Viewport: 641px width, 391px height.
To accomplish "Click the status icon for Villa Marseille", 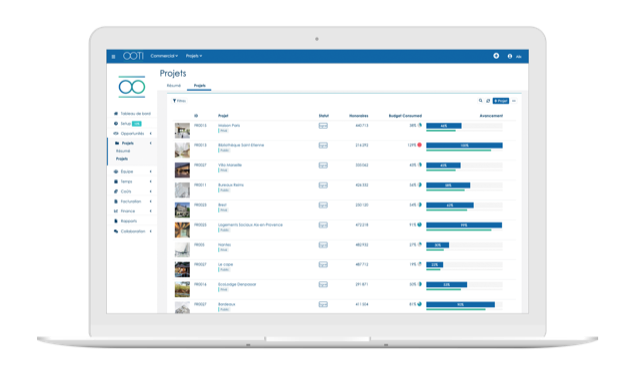I will click(x=323, y=165).
